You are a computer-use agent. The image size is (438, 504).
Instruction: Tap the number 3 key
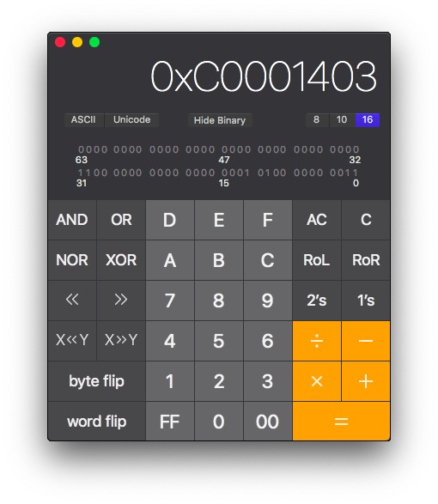pos(268,381)
